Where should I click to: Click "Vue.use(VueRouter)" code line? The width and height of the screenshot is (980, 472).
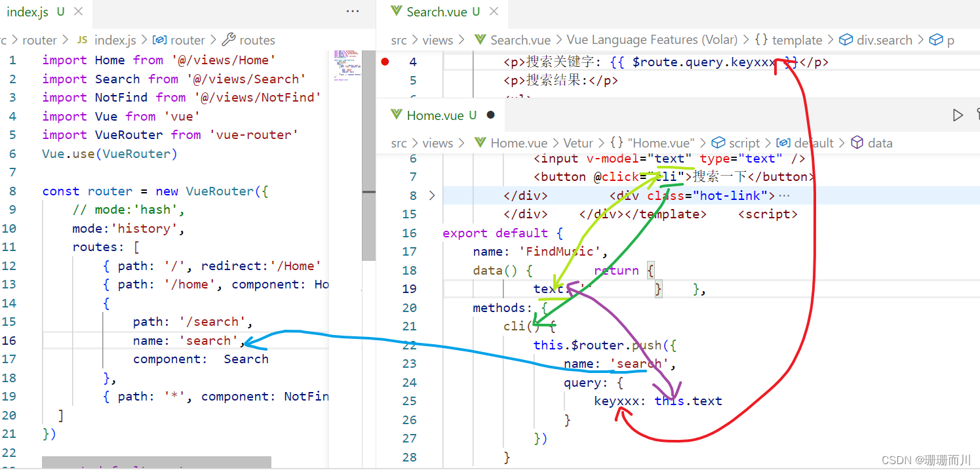[x=110, y=153]
